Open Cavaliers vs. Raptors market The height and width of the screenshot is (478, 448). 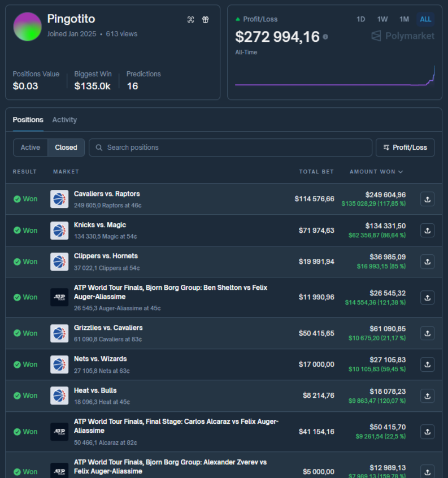click(107, 194)
